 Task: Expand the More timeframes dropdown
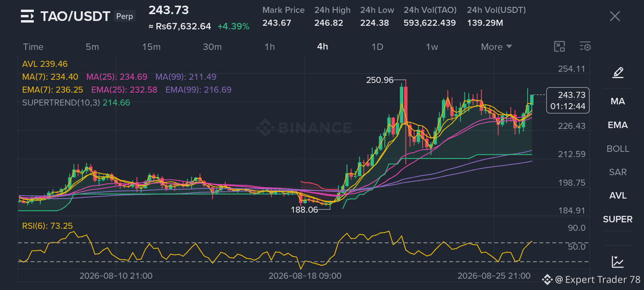(x=496, y=47)
